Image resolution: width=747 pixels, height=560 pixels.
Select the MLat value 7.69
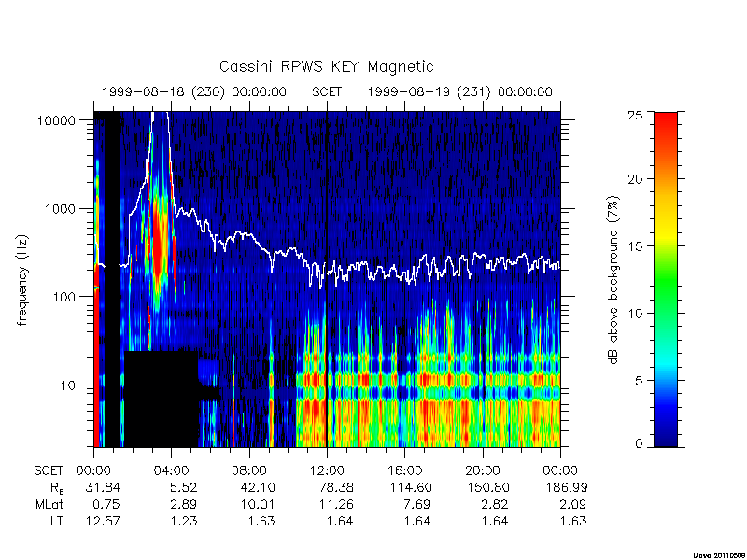(x=416, y=504)
